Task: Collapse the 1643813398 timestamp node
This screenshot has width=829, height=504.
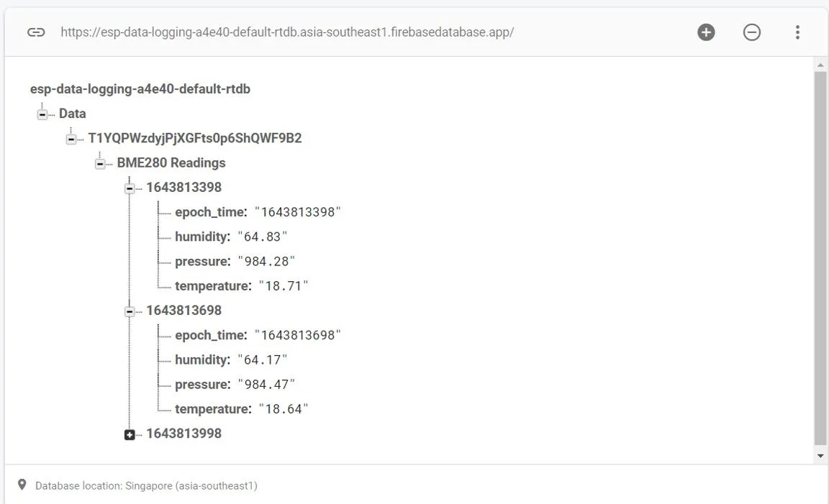Action: [130, 188]
